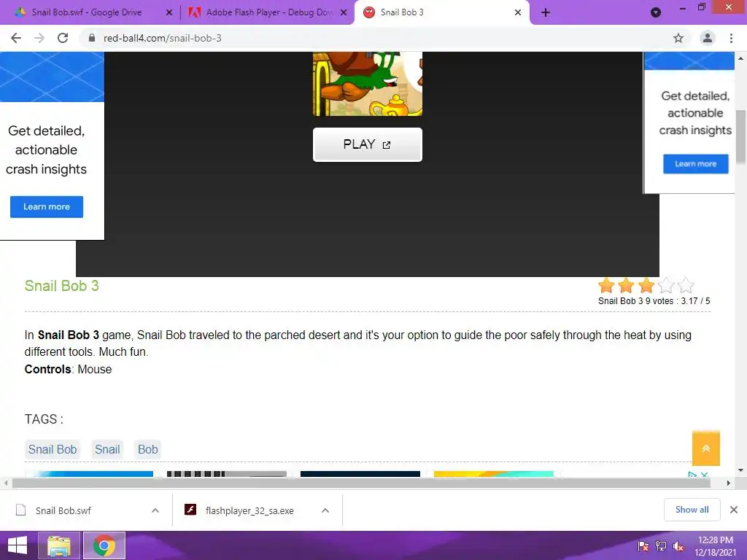Expand options for flashplayer_32_sa.exe download
Screen dimensions: 747x560
click(325, 510)
